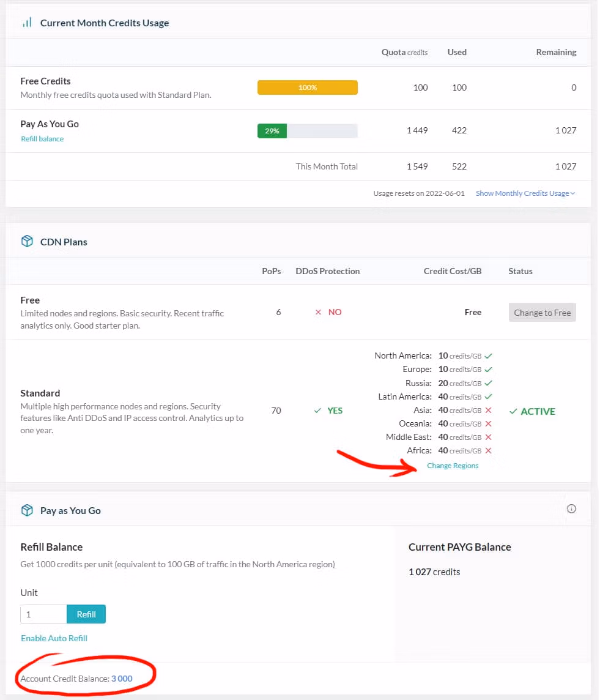Click the Russia 20 credits/GB cost

pyautogui.click(x=460, y=383)
